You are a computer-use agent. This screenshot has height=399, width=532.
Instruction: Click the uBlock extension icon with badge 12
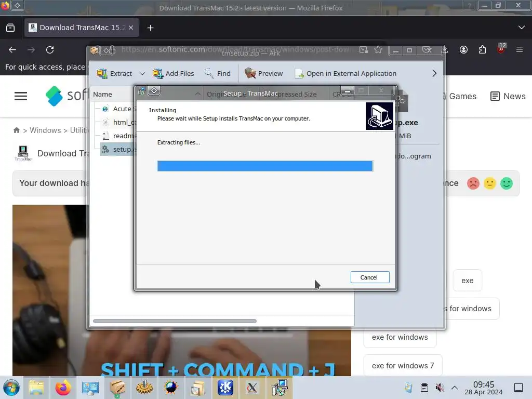click(501, 48)
